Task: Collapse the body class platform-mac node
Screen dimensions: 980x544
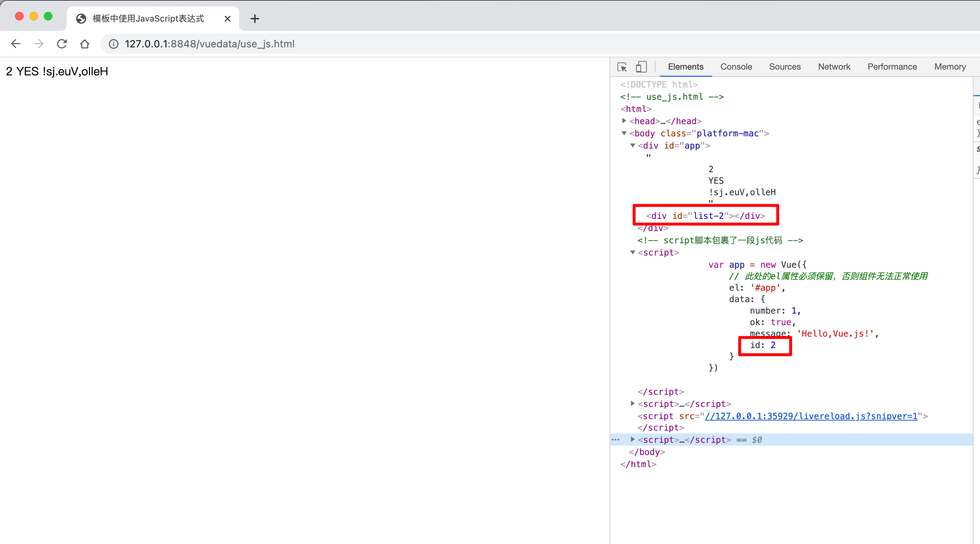Action: point(624,133)
